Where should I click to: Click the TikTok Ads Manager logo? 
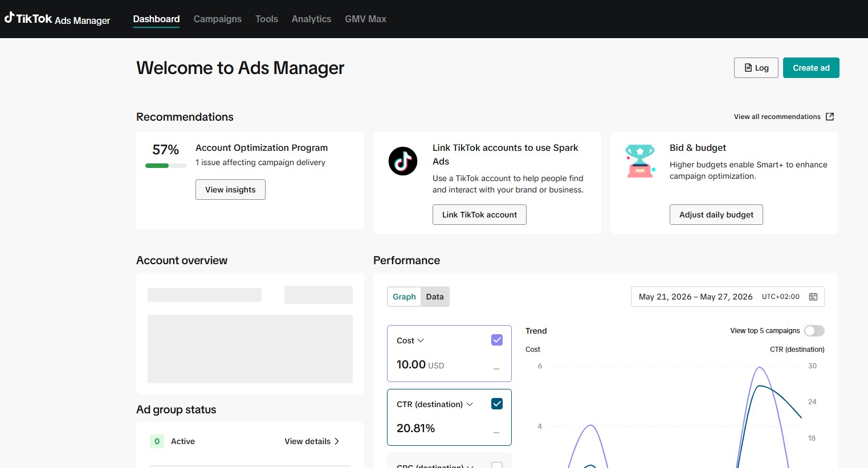[x=57, y=19]
